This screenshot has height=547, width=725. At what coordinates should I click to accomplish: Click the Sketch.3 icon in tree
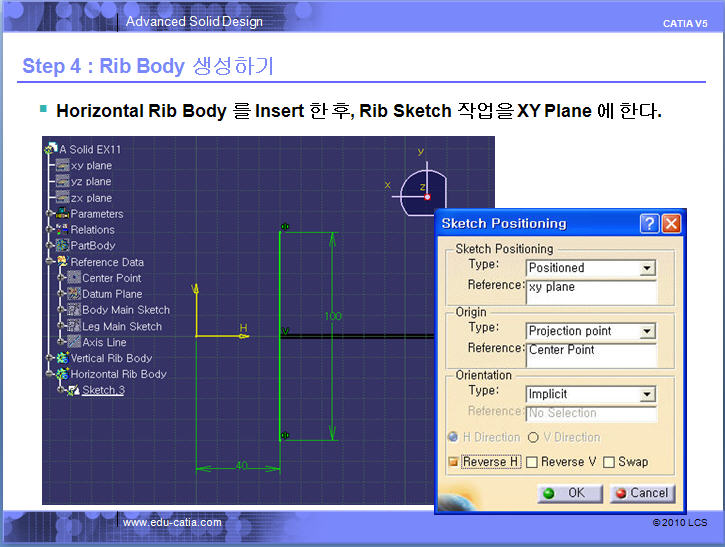click(x=74, y=390)
